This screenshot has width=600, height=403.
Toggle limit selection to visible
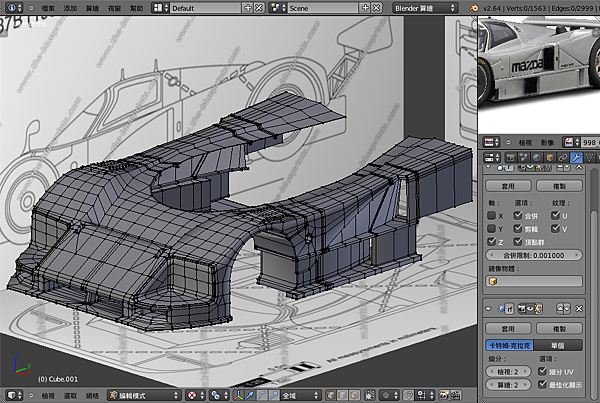pyautogui.click(x=370, y=395)
